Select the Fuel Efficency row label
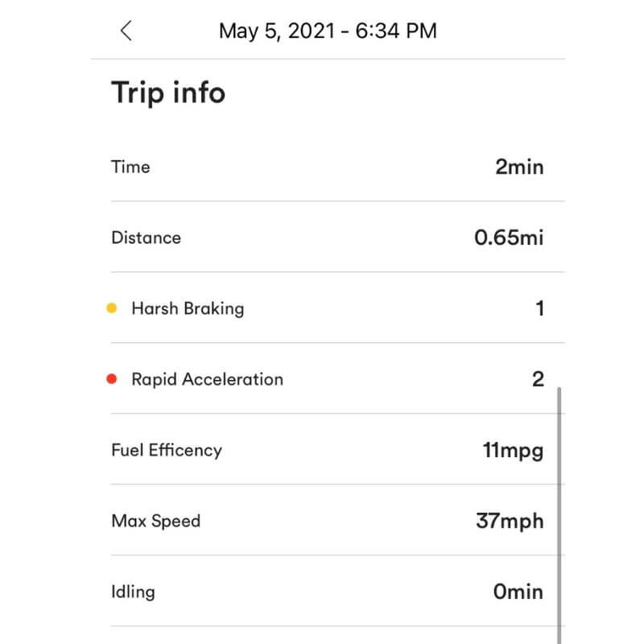Screen dimensions: 644x644 (x=166, y=450)
